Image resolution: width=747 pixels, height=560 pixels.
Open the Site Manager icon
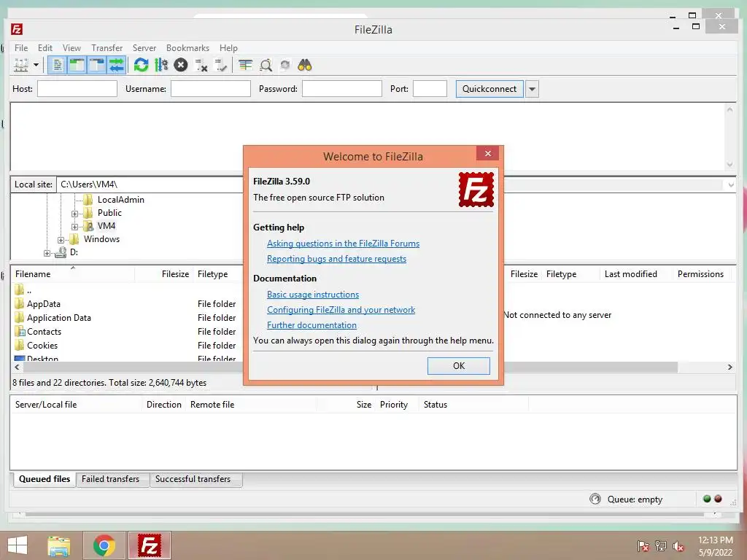21,65
